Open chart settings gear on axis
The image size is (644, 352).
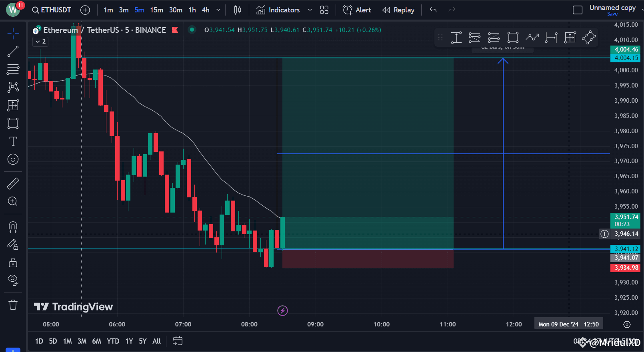click(627, 324)
